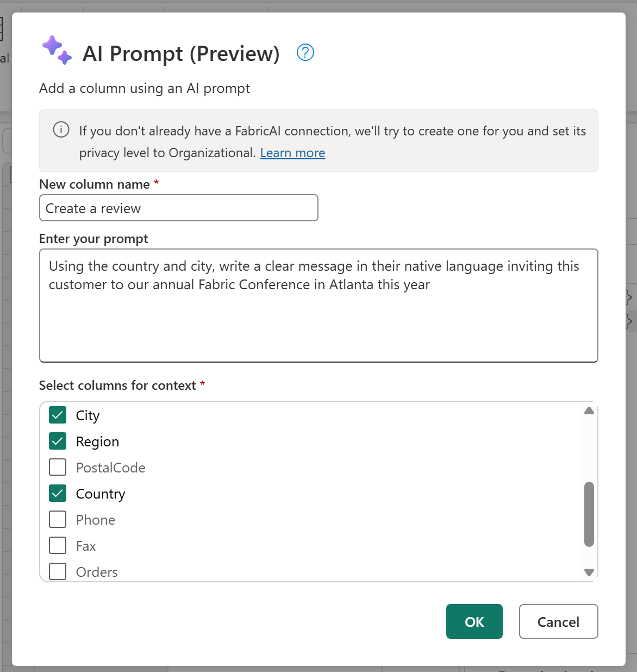Click the Select columns for context label
This screenshot has height=672, width=637.
tap(117, 385)
